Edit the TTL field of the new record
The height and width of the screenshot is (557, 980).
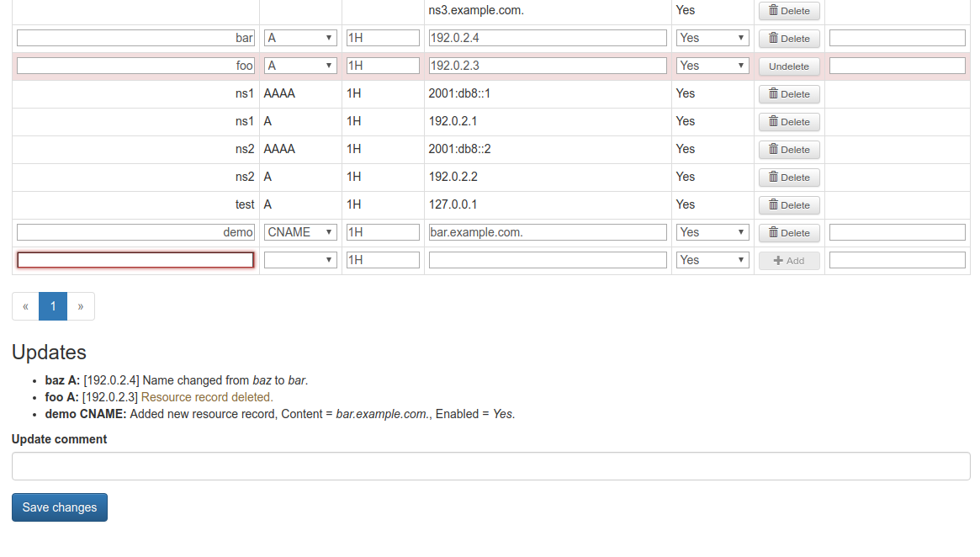point(383,260)
